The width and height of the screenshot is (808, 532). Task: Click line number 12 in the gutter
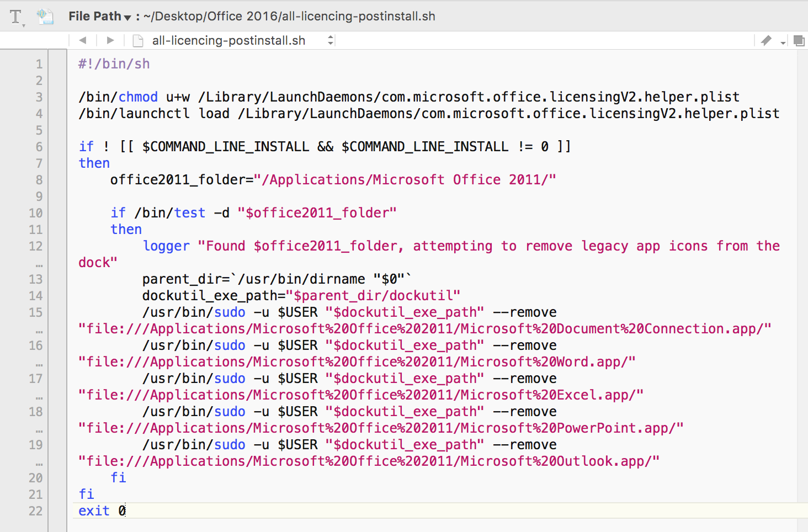[36, 246]
